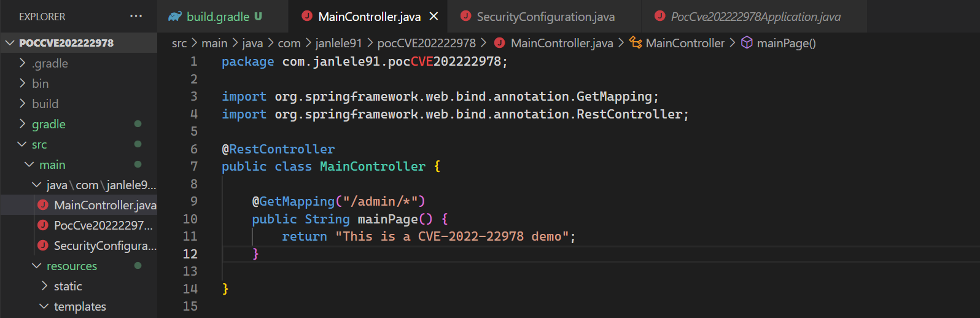980x318 pixels.
Task: Click Java file icon next to SecurityConfigura... in explorer
Action: point(43,246)
